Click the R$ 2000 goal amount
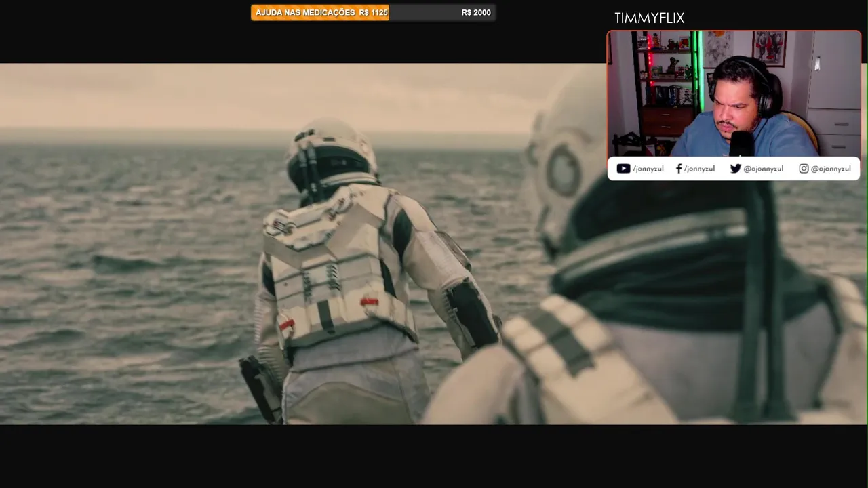The height and width of the screenshot is (488, 868). coord(476,12)
